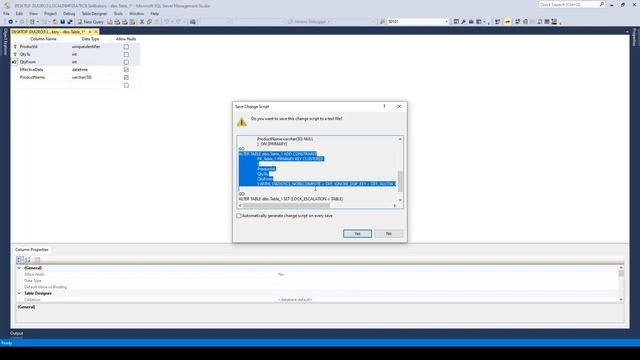Click Yes in Save Change Script dialog
This screenshot has height=360, width=640.
point(357,233)
